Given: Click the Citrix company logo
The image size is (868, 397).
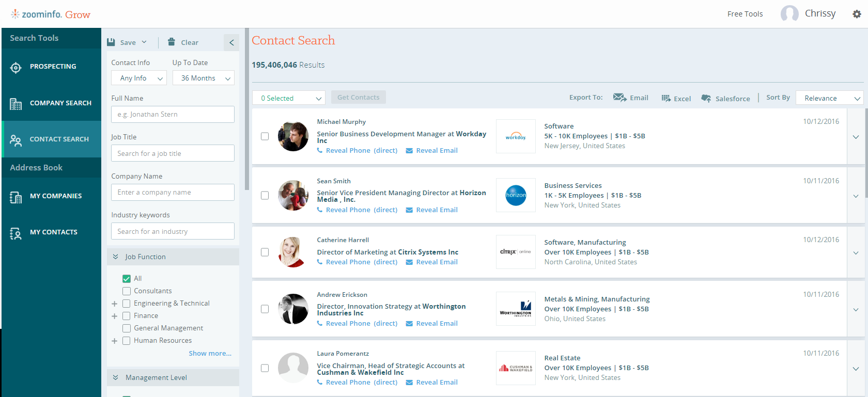Looking at the screenshot, I should point(516,252).
